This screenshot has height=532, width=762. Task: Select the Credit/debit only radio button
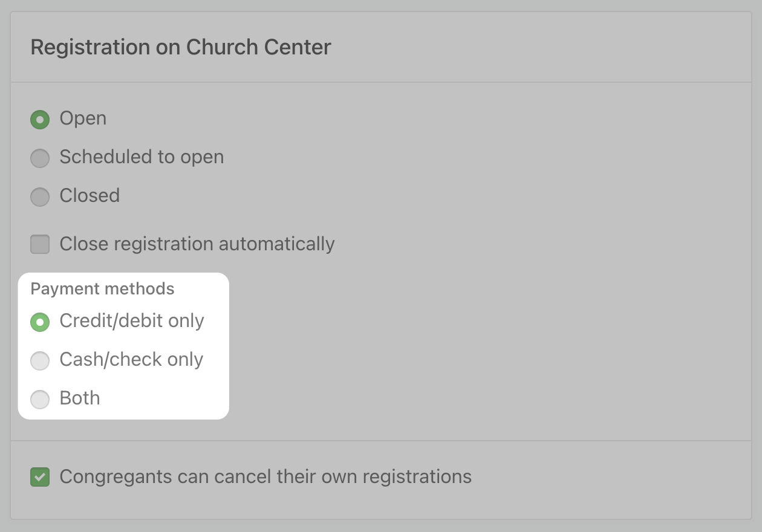(x=40, y=322)
